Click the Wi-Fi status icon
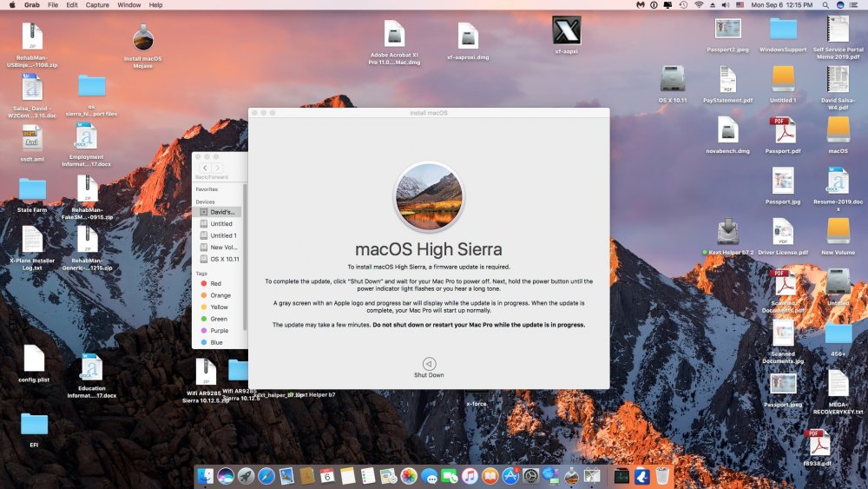Image resolution: width=868 pixels, height=489 pixels. tap(699, 5)
